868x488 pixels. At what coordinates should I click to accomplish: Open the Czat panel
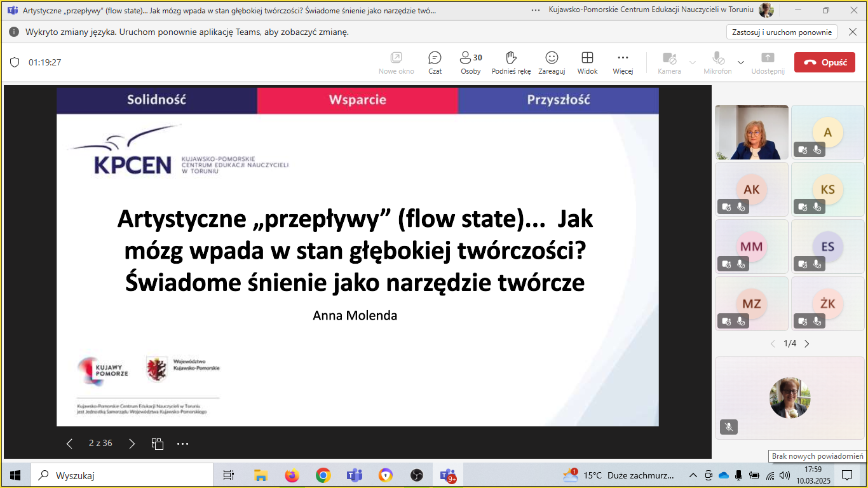point(435,62)
